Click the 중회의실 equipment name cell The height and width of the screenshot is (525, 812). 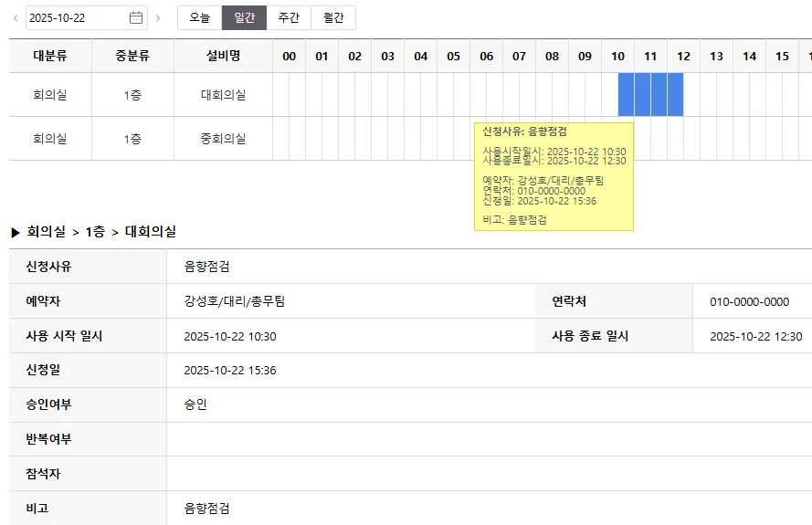[223, 139]
